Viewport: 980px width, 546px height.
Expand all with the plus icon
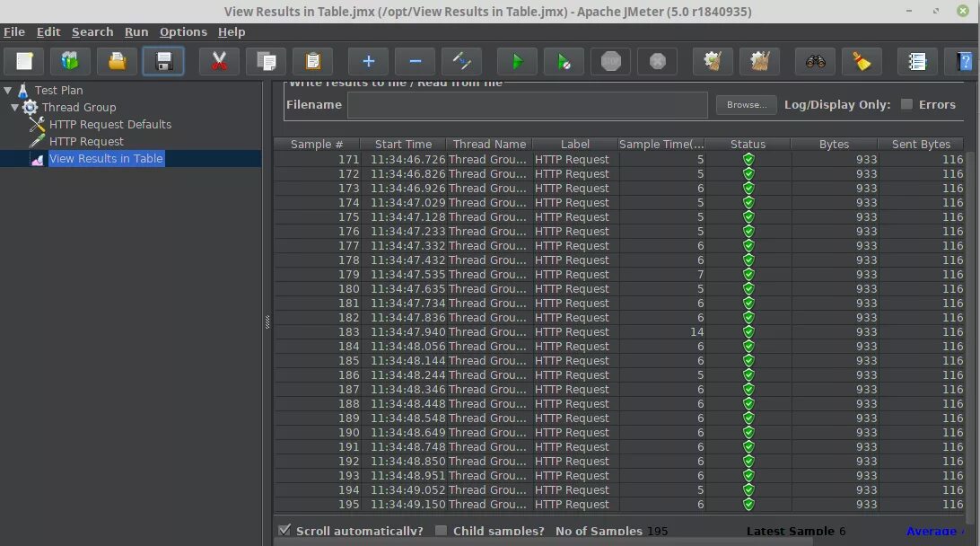pyautogui.click(x=368, y=61)
